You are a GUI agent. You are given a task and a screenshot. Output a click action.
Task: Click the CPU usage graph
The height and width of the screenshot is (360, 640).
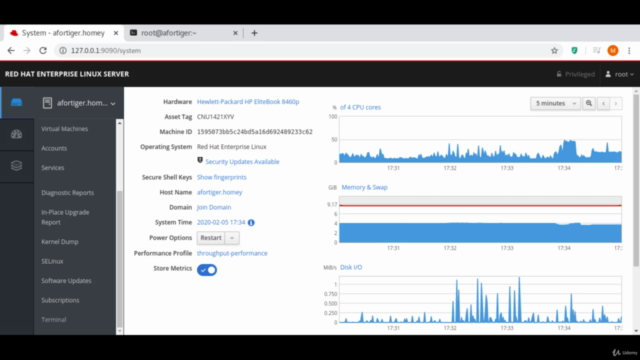480,139
